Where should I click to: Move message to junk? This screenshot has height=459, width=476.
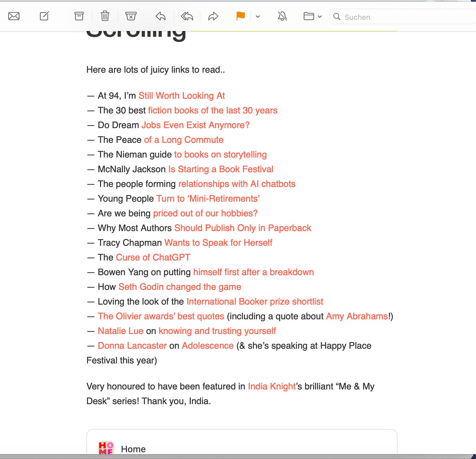(x=131, y=16)
